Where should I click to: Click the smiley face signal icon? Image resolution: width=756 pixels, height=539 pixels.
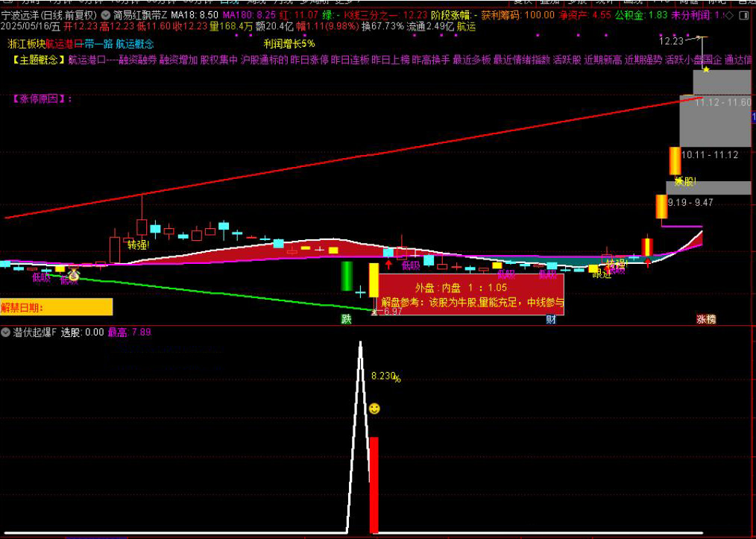[x=374, y=409]
